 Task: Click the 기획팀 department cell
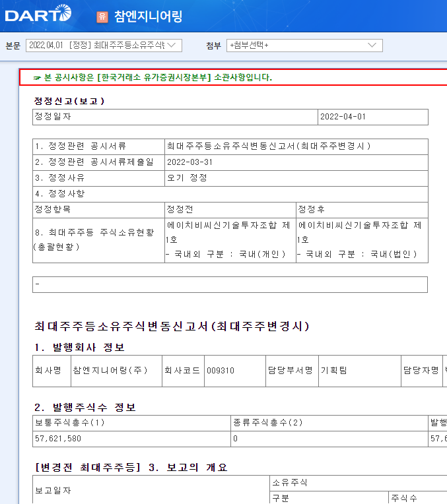pyautogui.click(x=360, y=371)
